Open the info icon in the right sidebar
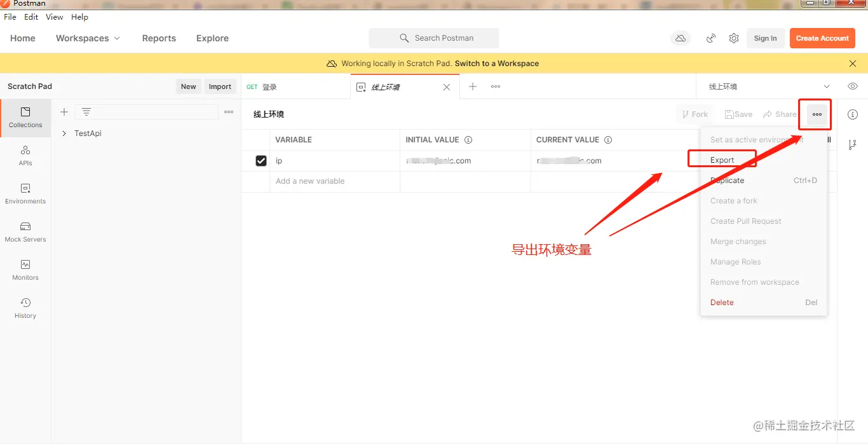The width and height of the screenshot is (868, 445). [x=853, y=114]
